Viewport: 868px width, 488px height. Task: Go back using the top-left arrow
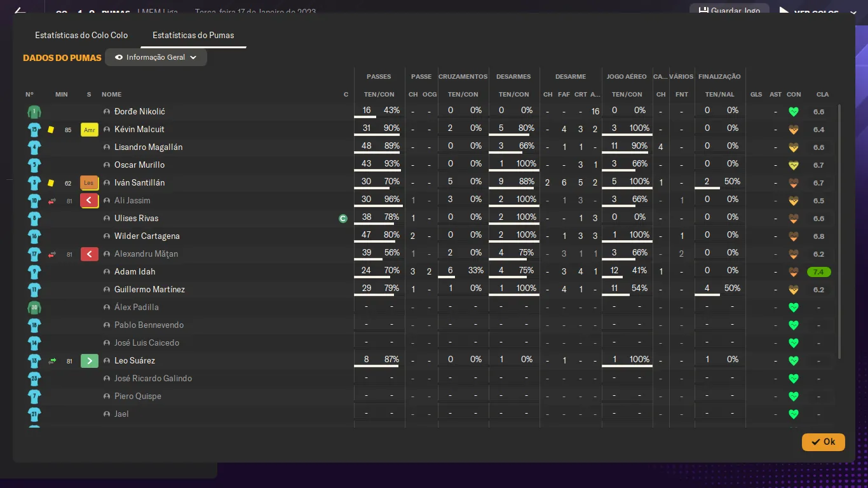[x=20, y=11]
